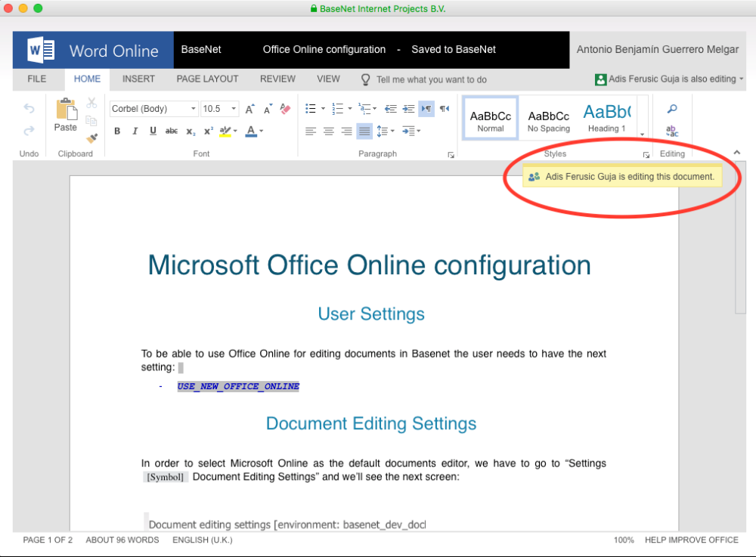
Task: Click Tell me what you want to do
Action: [x=424, y=79]
